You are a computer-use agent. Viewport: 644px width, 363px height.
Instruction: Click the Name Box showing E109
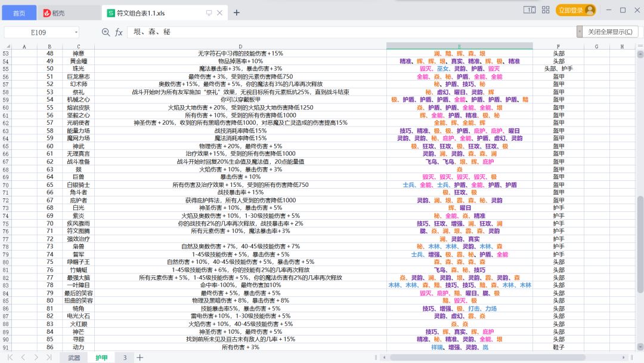38,32
